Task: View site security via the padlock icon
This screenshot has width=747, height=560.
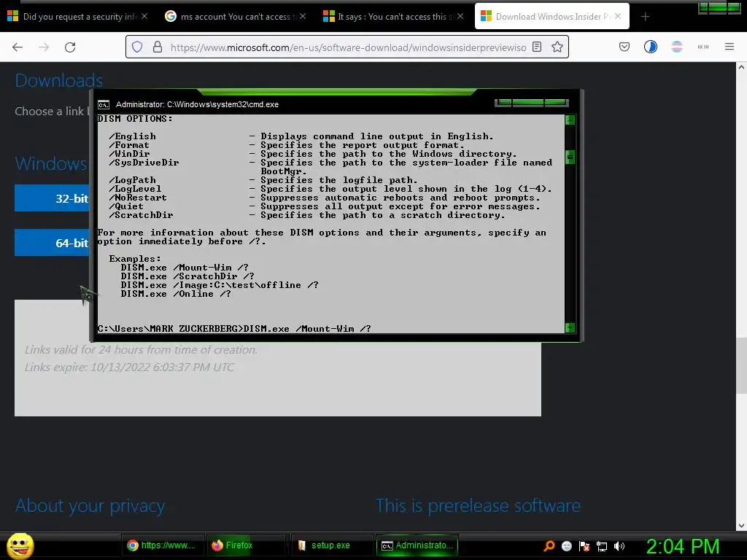Action: 158,47
